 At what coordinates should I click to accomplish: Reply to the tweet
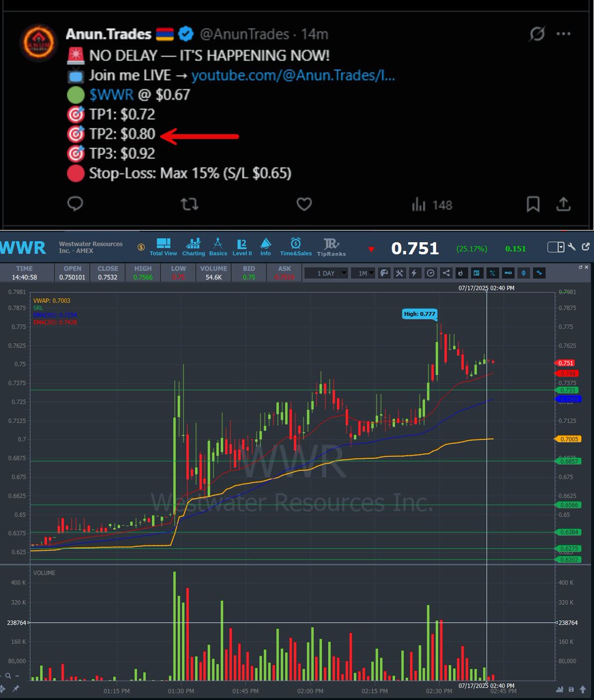click(x=75, y=204)
